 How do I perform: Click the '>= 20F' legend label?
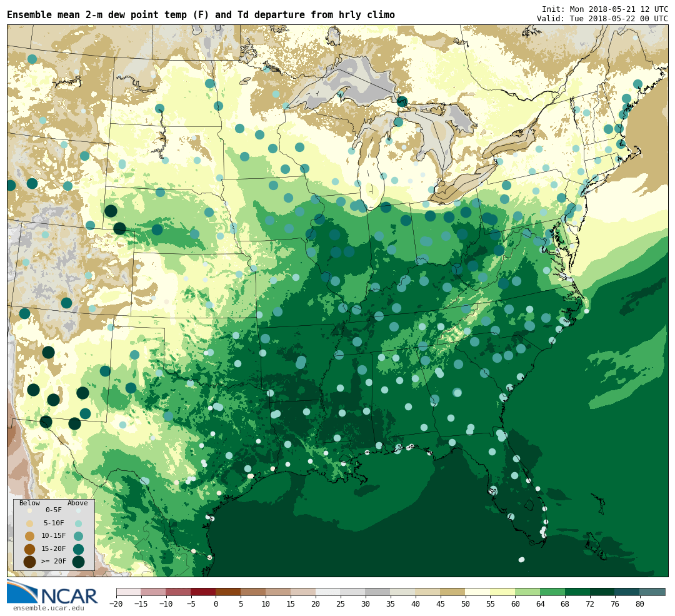pyautogui.click(x=54, y=562)
